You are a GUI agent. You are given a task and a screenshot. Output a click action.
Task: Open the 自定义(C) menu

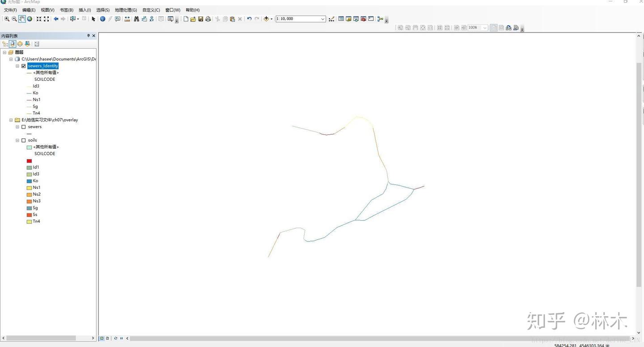(151, 10)
